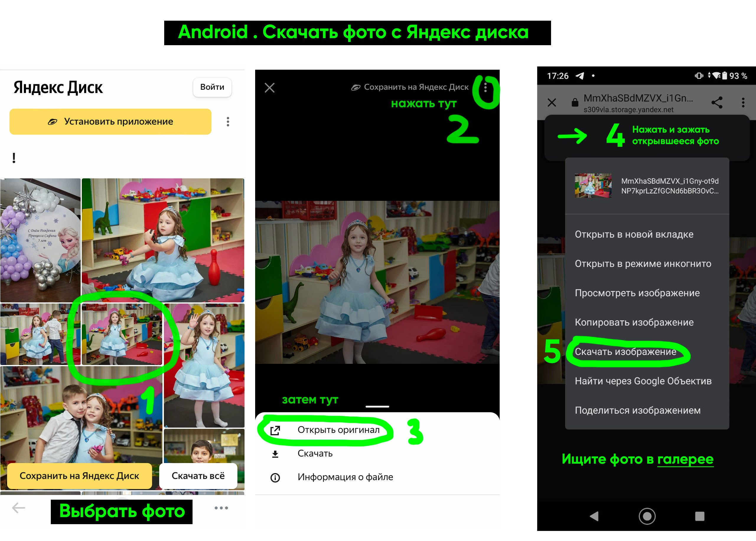Click 'Установить приложение' yellow button

pyautogui.click(x=110, y=122)
